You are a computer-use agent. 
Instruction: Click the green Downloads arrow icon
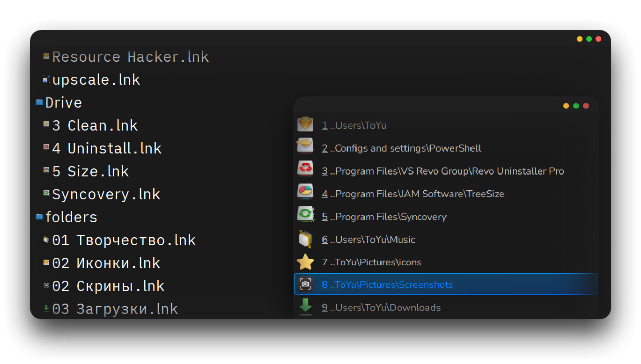305,307
